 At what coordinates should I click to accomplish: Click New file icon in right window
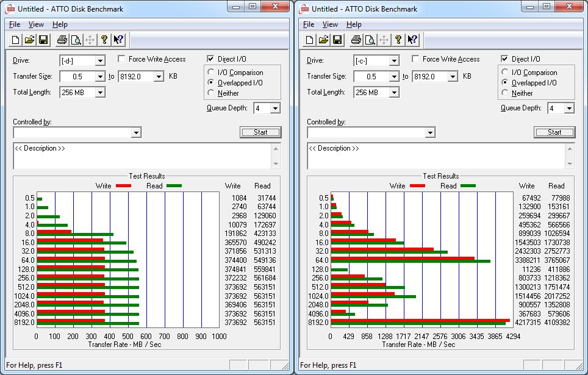[x=310, y=40]
